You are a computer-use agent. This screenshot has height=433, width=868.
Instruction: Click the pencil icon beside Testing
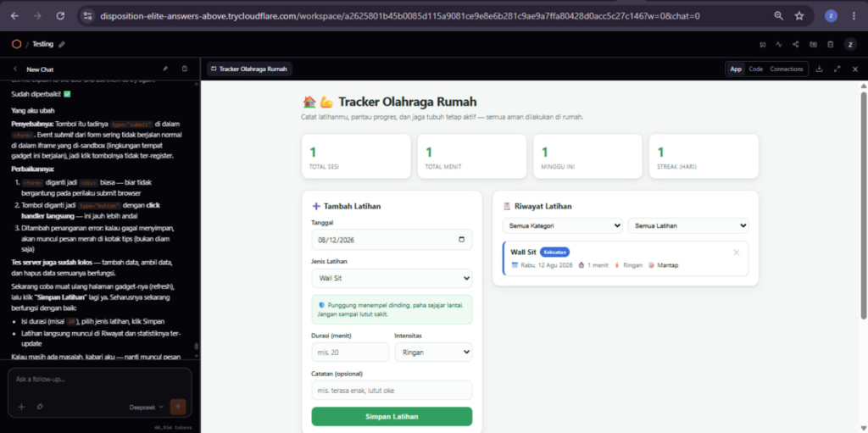click(x=62, y=44)
